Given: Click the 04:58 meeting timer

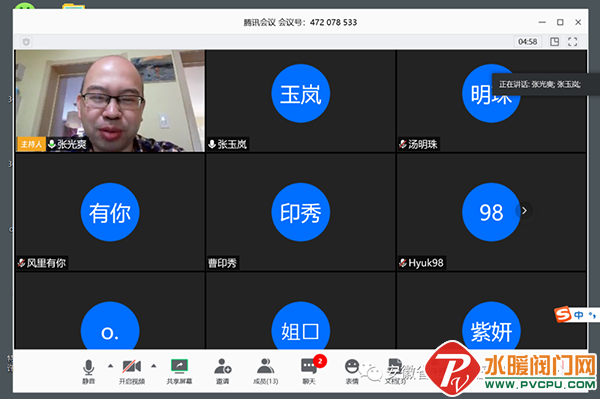Looking at the screenshot, I should [527, 42].
